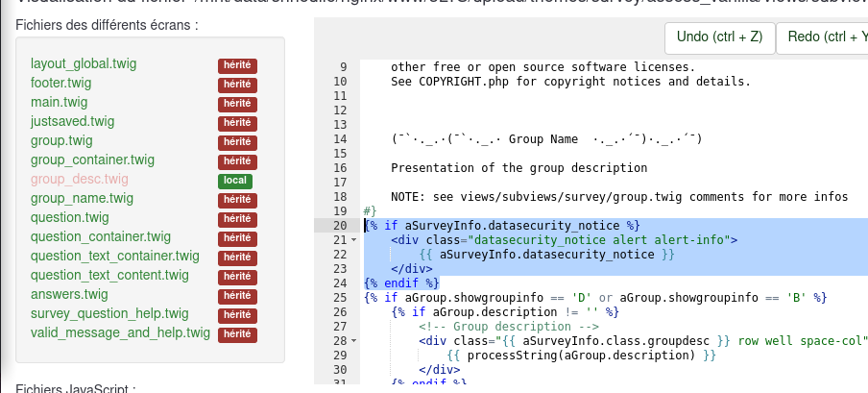
Task: Open group_name.twig file
Action: (82, 199)
